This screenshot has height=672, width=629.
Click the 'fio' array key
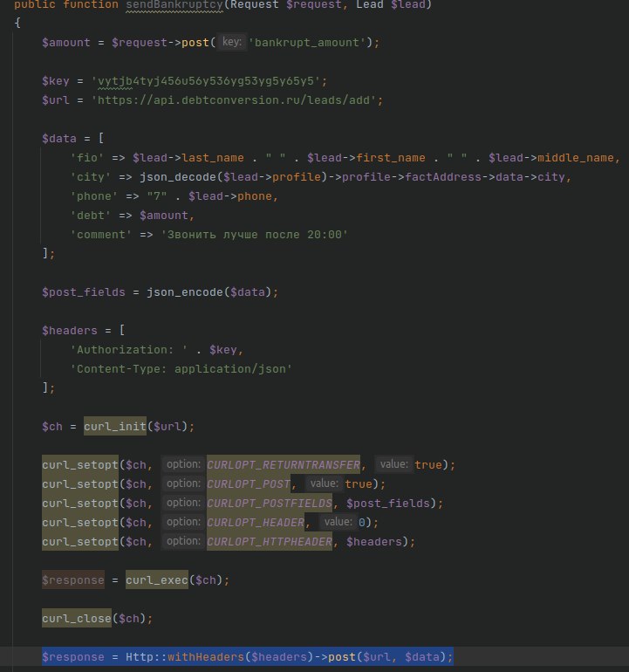click(x=87, y=158)
